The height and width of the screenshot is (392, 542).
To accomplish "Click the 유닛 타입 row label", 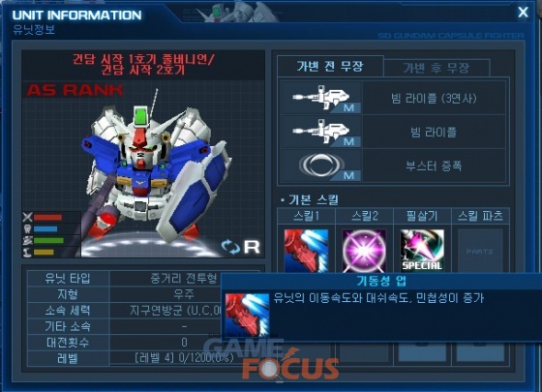I will pyautogui.click(x=68, y=279).
